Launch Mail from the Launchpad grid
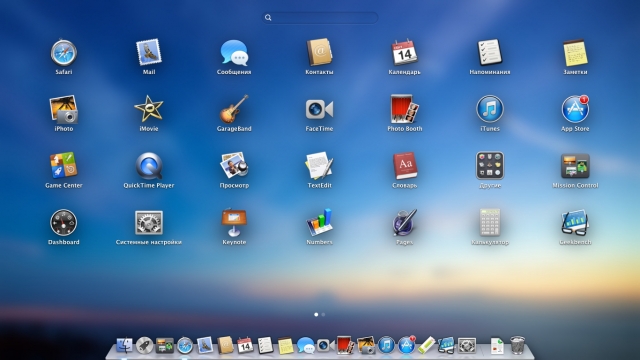Image resolution: width=640 pixels, height=360 pixels. coord(149,52)
